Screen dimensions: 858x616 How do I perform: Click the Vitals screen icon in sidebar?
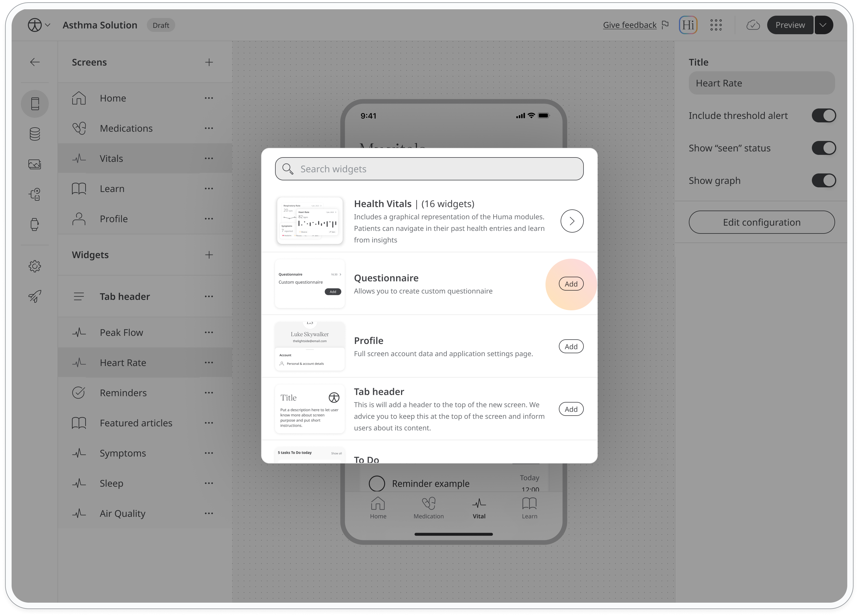click(x=79, y=158)
